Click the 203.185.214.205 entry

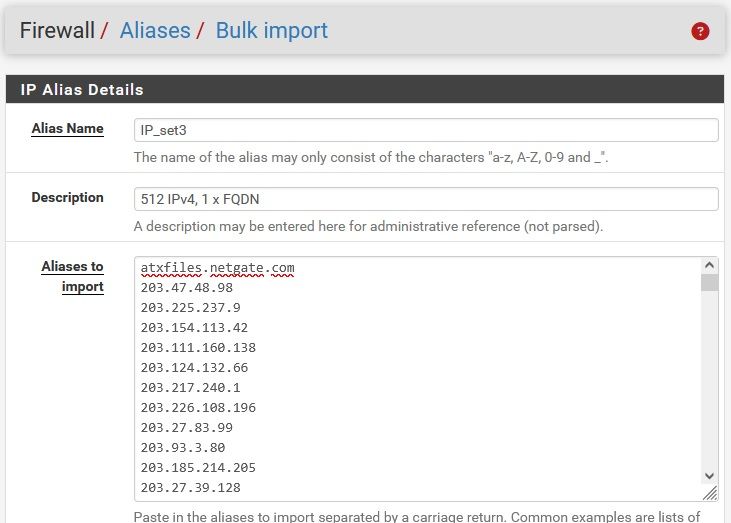click(198, 467)
